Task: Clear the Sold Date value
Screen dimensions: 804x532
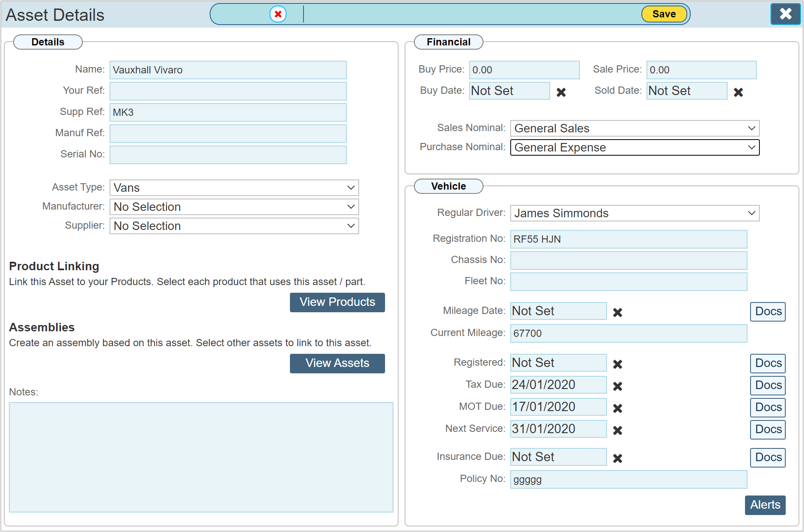Action: click(x=738, y=92)
